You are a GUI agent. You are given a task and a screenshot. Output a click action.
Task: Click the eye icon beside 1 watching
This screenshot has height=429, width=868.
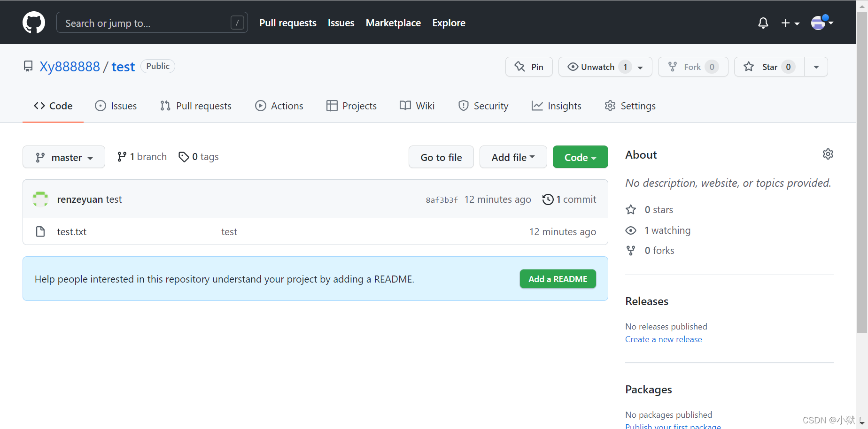(x=631, y=230)
